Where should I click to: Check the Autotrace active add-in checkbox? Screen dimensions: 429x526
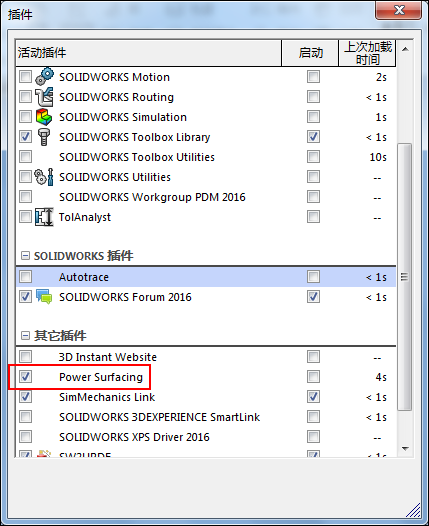tap(25, 277)
